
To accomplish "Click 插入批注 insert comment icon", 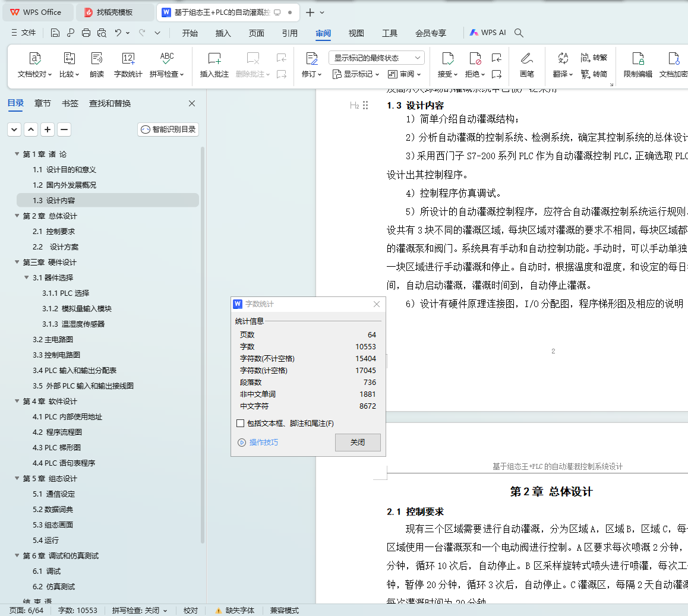I will 214,59.
